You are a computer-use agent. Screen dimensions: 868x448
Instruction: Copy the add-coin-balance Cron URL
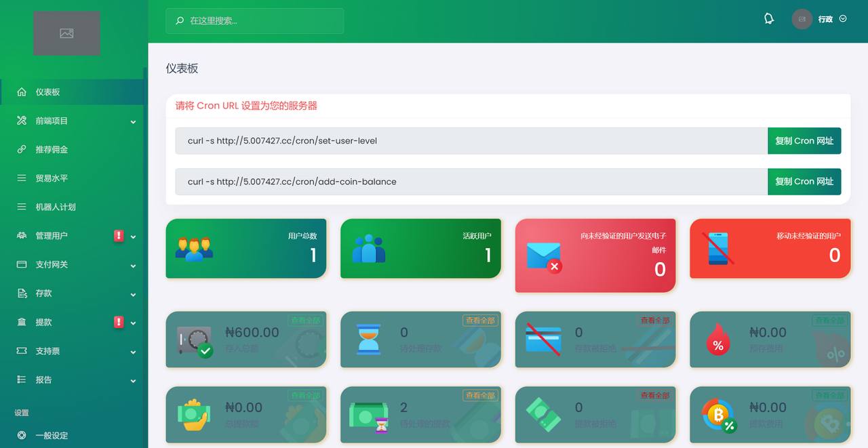[804, 182]
